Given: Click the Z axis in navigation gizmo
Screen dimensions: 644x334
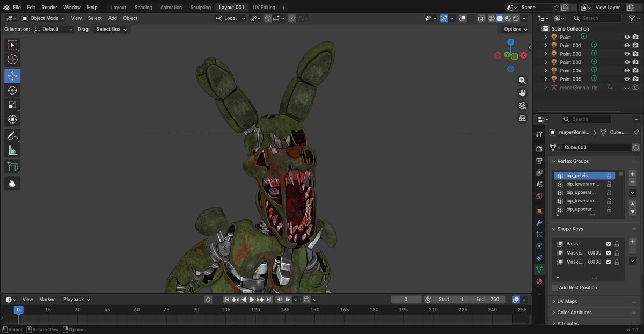Looking at the screenshot, I should 510,42.
